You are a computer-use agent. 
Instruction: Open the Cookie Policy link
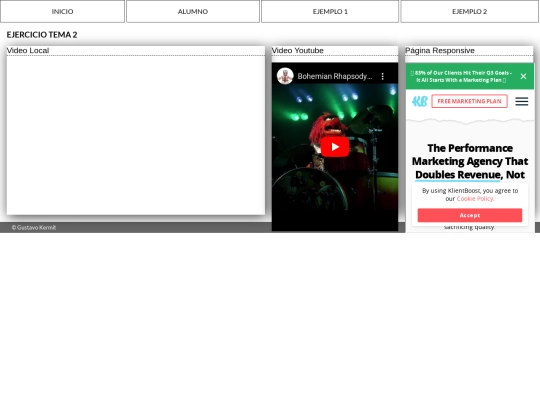click(x=475, y=199)
